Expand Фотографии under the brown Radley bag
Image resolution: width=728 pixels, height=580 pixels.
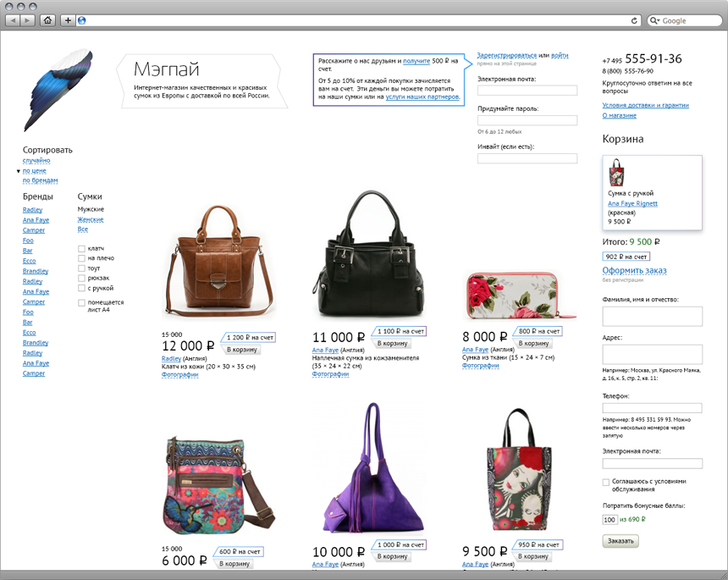pos(179,375)
